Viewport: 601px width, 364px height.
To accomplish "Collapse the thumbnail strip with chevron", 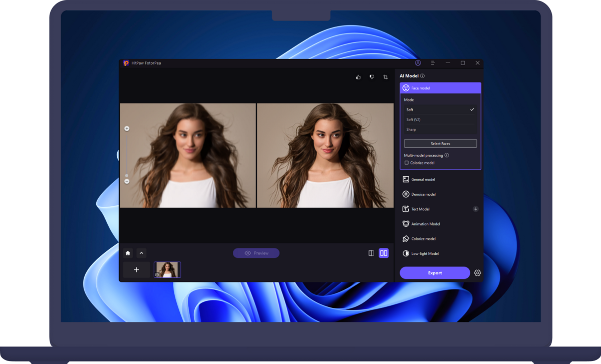I will 141,253.
